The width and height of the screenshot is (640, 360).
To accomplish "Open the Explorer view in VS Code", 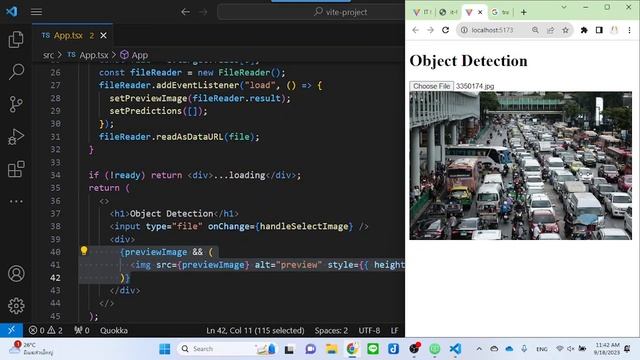I will tap(16, 40).
